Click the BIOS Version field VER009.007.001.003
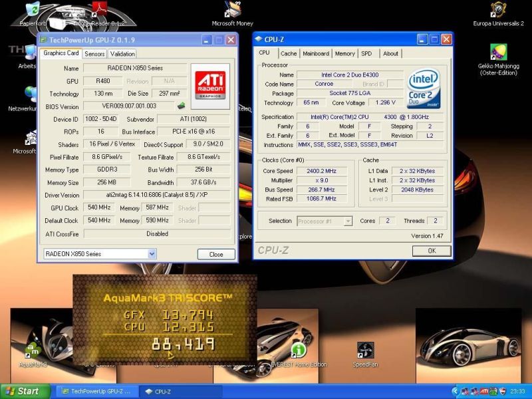This screenshot has width=532, height=399. tap(129, 106)
